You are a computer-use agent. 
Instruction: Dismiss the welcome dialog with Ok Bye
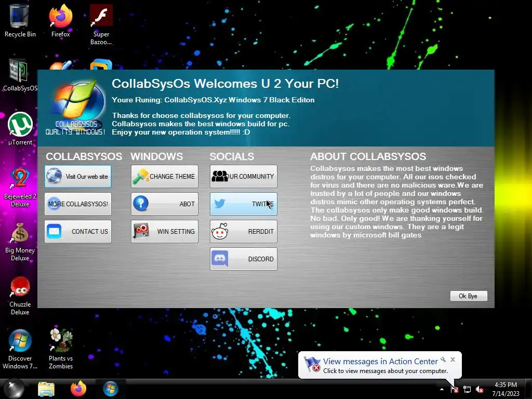pyautogui.click(x=469, y=296)
